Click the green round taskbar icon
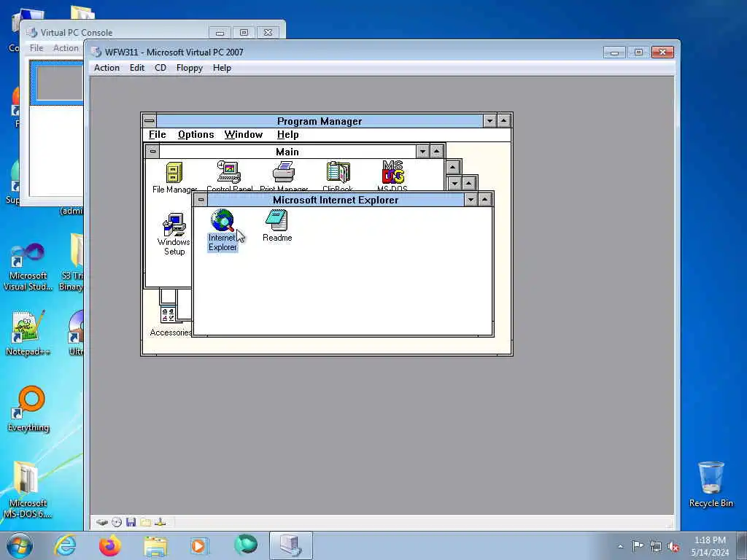The height and width of the screenshot is (560, 747). coord(245,545)
